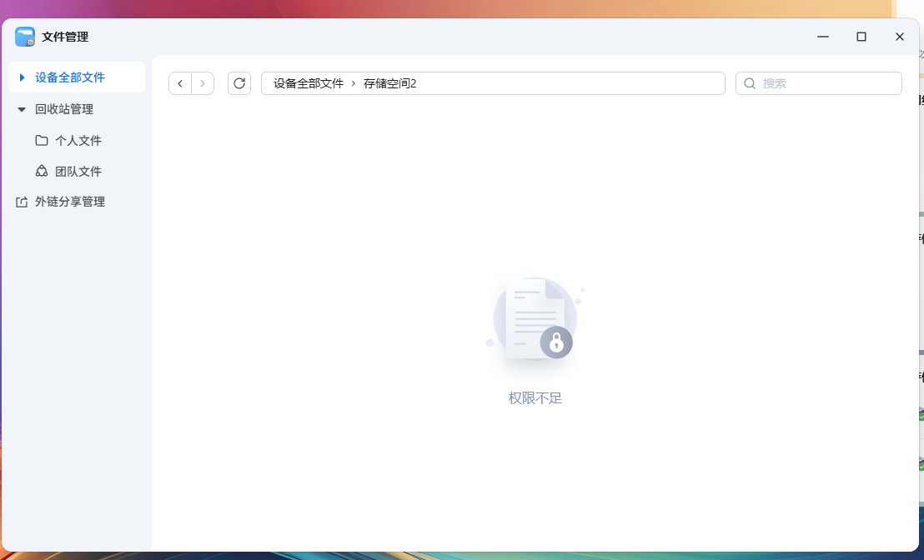Click 设备全部文件 in the breadcrumb path
Viewport: 924px width, 560px height.
pos(309,83)
